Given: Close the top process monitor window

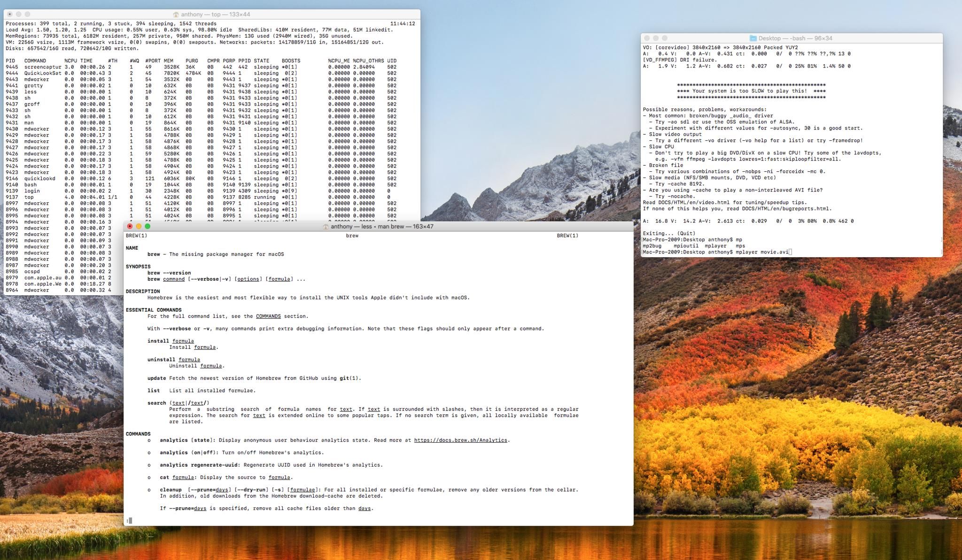Looking at the screenshot, I should tap(10, 14).
